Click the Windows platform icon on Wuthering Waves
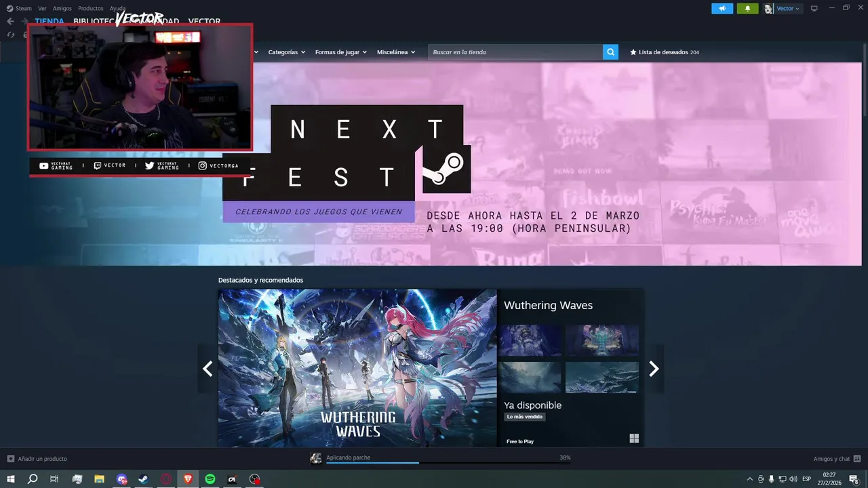The height and width of the screenshot is (488, 868). tap(634, 439)
